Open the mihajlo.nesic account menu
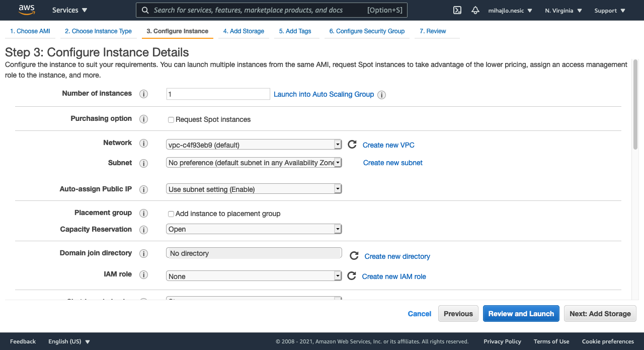This screenshot has height=350, width=644. 510,11
